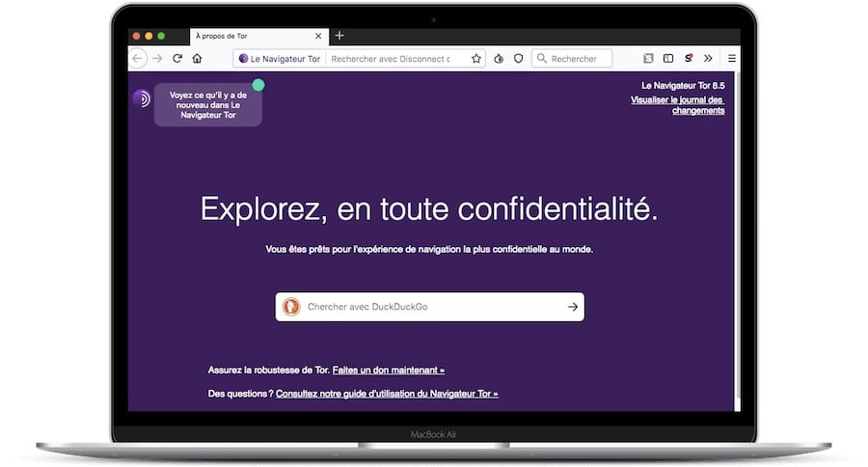Toggle the sidebar view
868x467 pixels.
[x=668, y=58]
